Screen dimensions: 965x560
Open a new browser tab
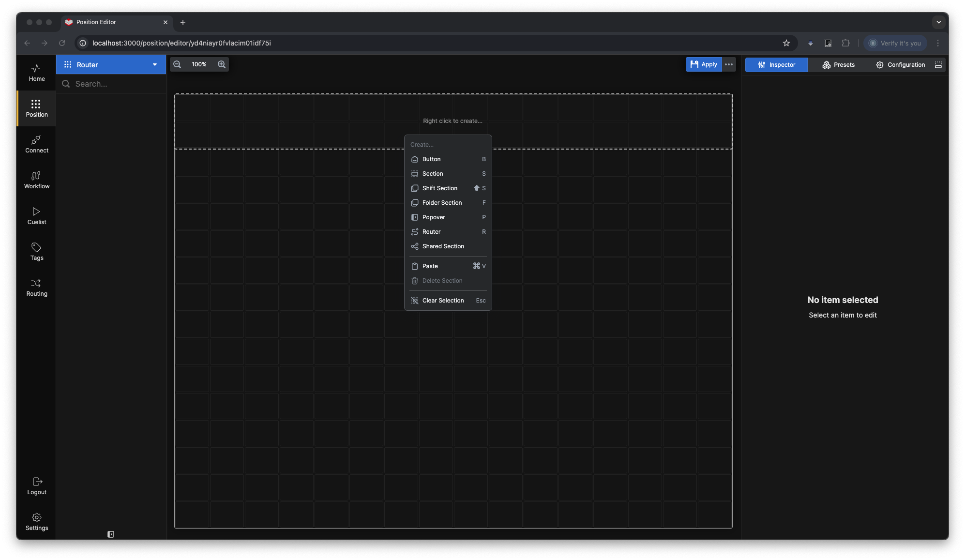(183, 22)
